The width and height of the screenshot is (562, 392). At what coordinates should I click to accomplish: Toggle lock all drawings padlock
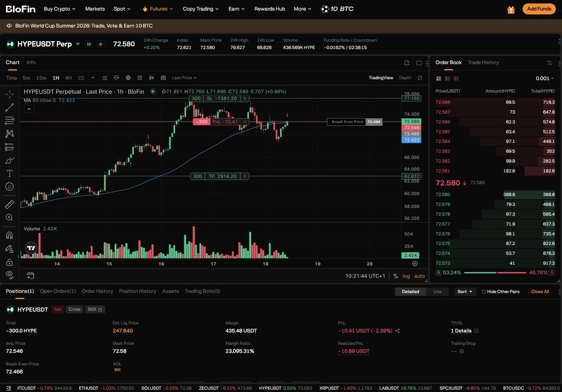pos(9,261)
